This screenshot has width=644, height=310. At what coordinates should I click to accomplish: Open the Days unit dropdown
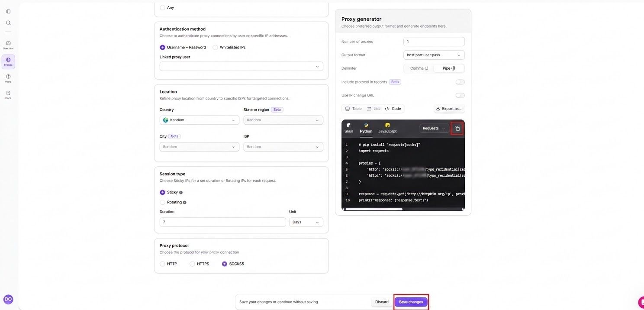[306, 222]
